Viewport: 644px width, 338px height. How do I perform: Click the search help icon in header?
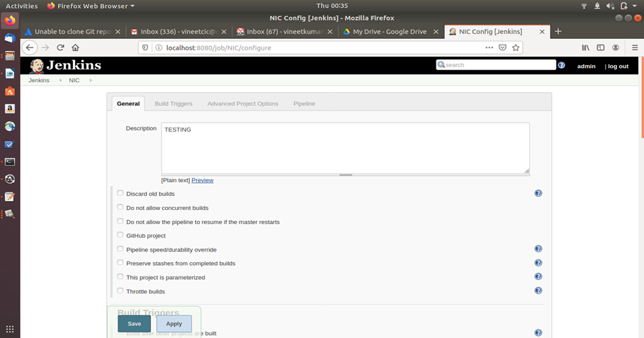point(561,65)
